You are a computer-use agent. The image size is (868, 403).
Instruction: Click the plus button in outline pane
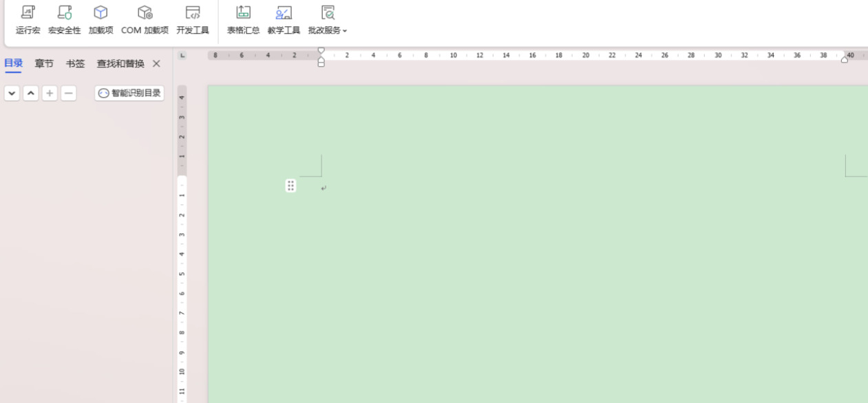(x=50, y=93)
